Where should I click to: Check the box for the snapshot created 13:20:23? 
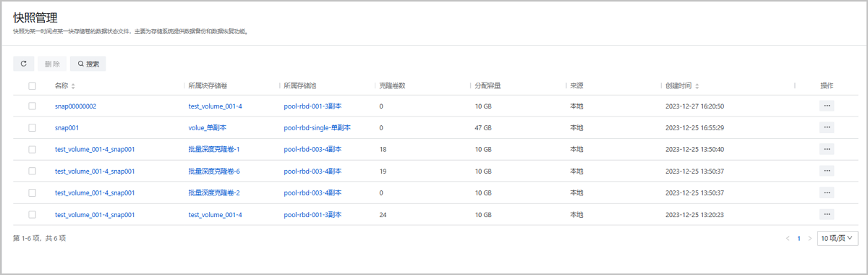[x=32, y=215]
